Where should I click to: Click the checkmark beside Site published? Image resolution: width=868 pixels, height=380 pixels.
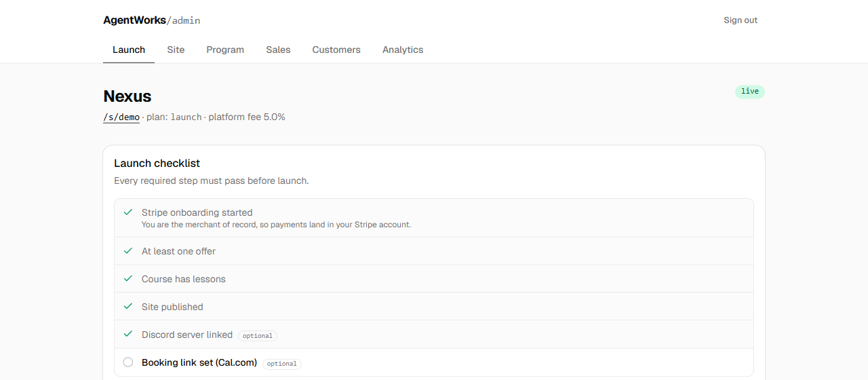point(127,307)
